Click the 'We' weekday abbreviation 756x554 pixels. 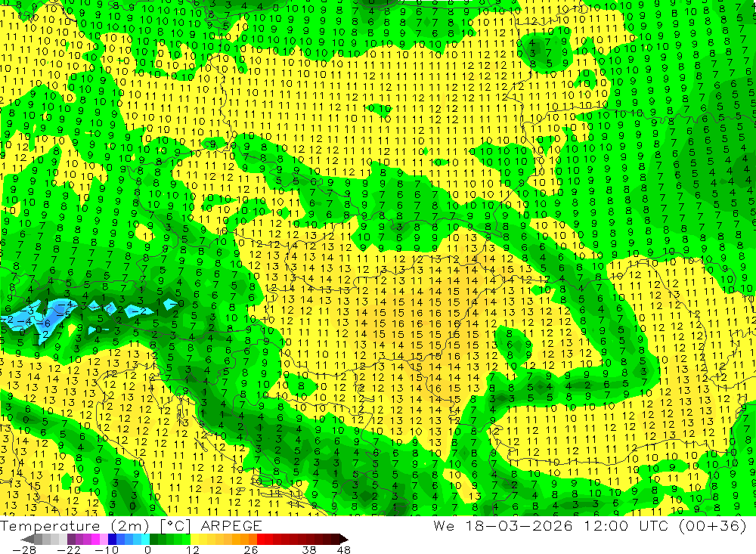(444, 525)
